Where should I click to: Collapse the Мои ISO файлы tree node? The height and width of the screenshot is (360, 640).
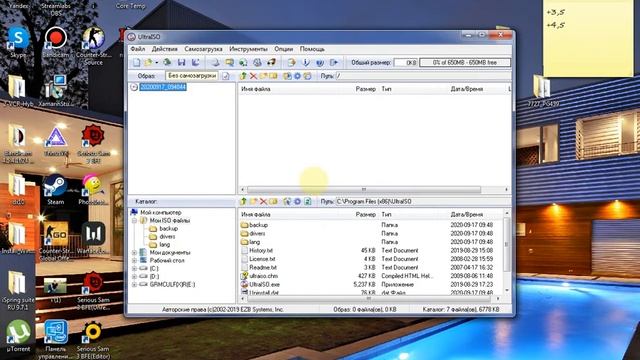(134, 220)
